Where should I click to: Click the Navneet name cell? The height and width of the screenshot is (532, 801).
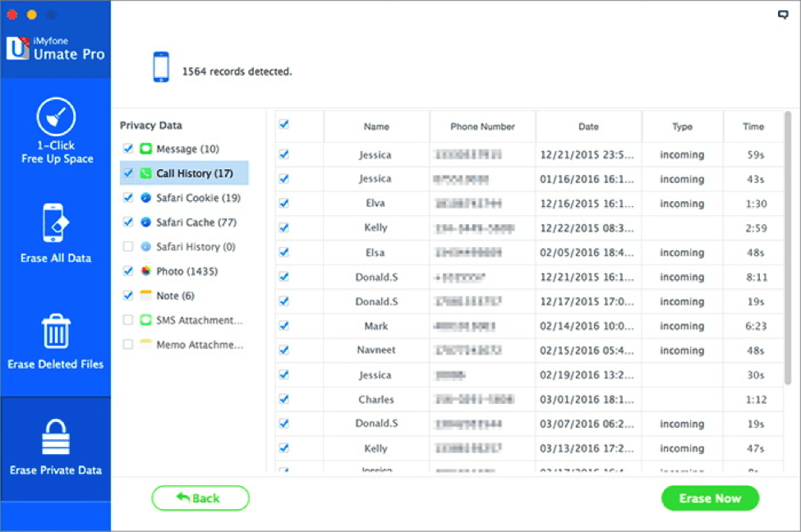[x=376, y=351]
